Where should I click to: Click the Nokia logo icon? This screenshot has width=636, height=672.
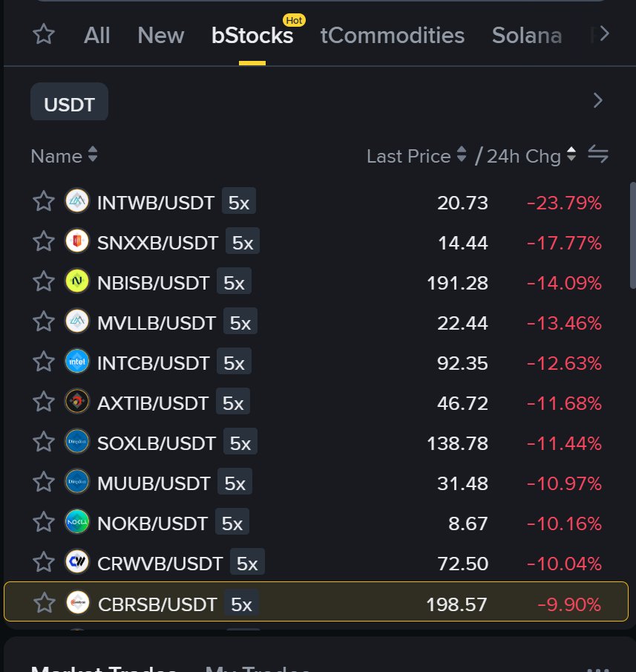pos(77,521)
